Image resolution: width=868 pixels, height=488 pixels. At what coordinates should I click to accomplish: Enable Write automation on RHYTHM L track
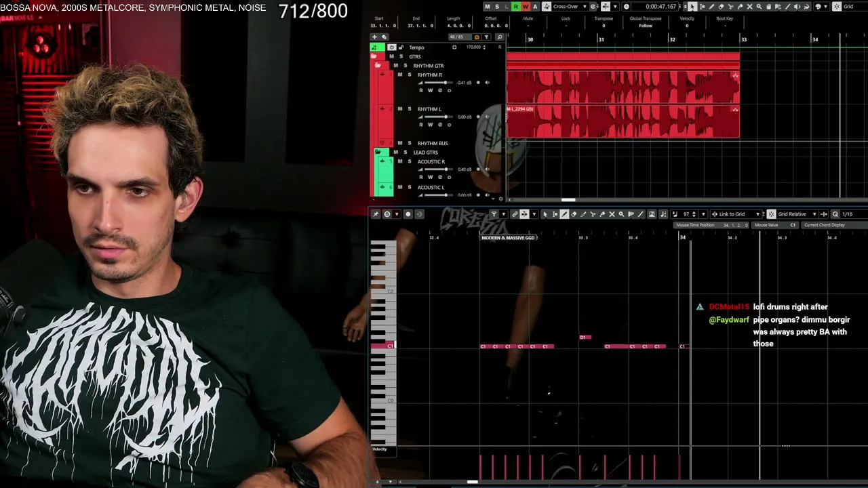pyautogui.click(x=430, y=125)
